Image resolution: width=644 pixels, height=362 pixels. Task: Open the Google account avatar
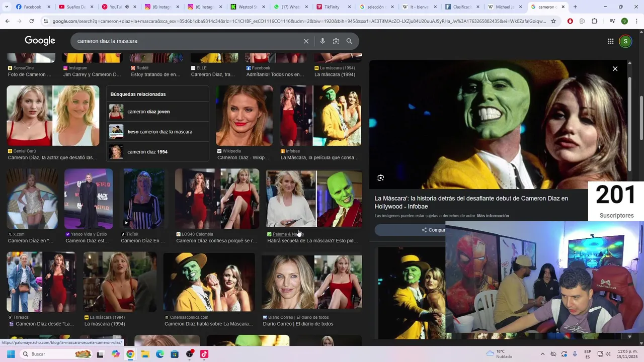click(x=625, y=41)
